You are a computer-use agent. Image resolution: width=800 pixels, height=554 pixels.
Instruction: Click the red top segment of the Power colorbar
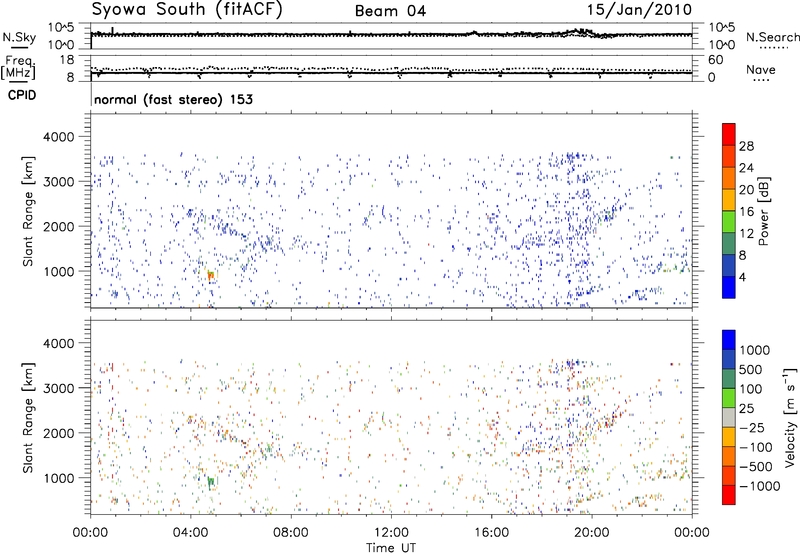pos(729,134)
